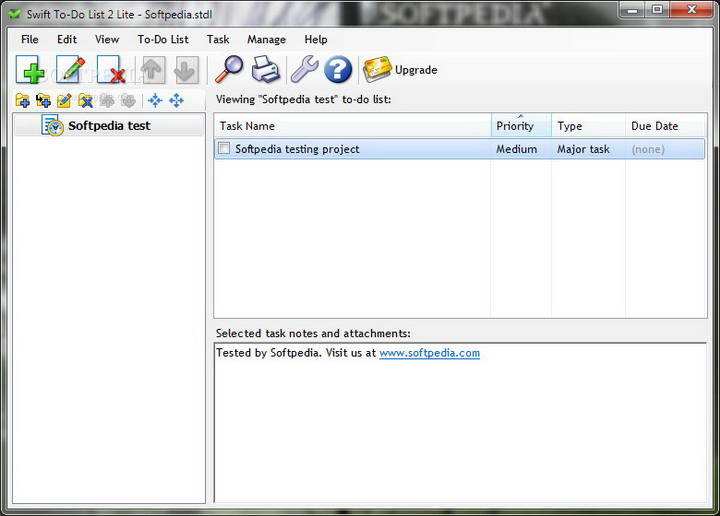Click the printer icon to print
Image resolution: width=720 pixels, height=516 pixels.
[266, 69]
